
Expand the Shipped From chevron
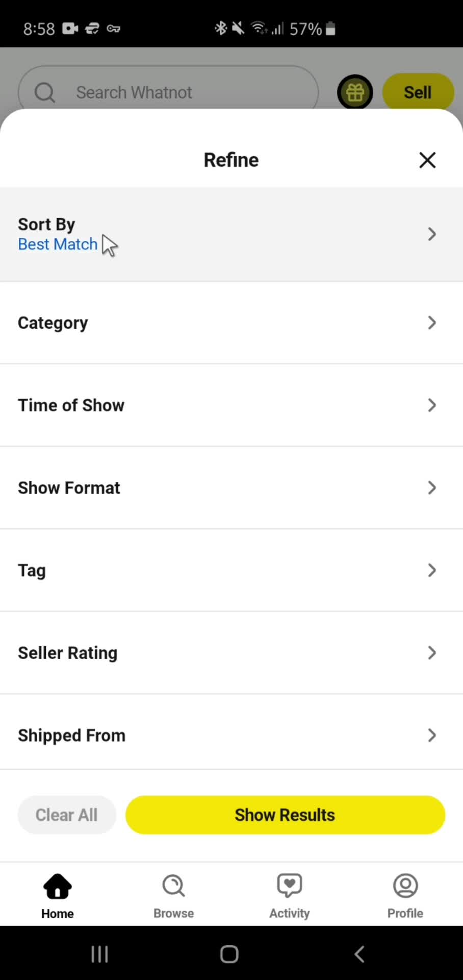coord(432,735)
